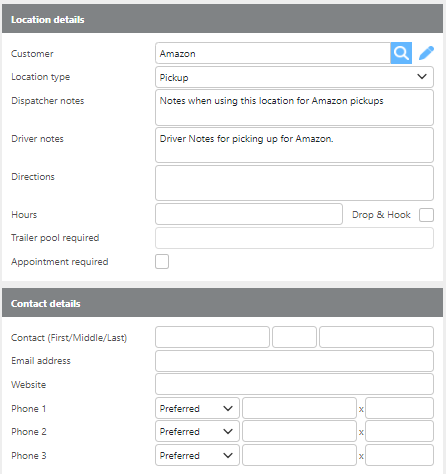This screenshot has height=474, width=446.
Task: Expand the Phone 1 type dropdown
Action: click(197, 408)
